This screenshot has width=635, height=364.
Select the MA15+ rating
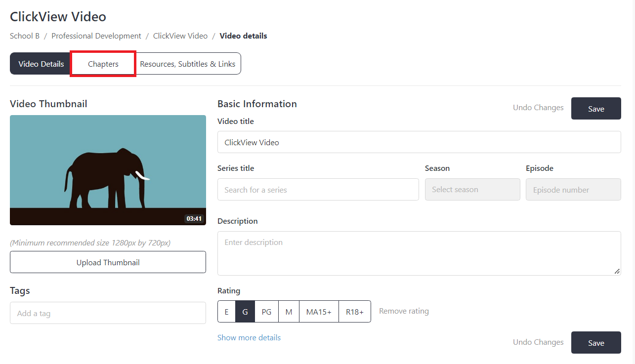click(x=319, y=312)
